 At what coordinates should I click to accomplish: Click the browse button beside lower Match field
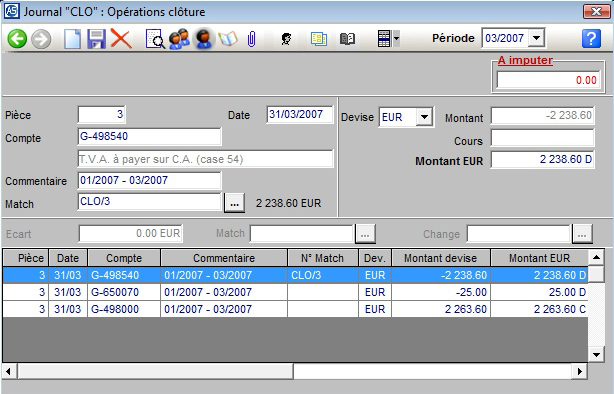coord(365,234)
